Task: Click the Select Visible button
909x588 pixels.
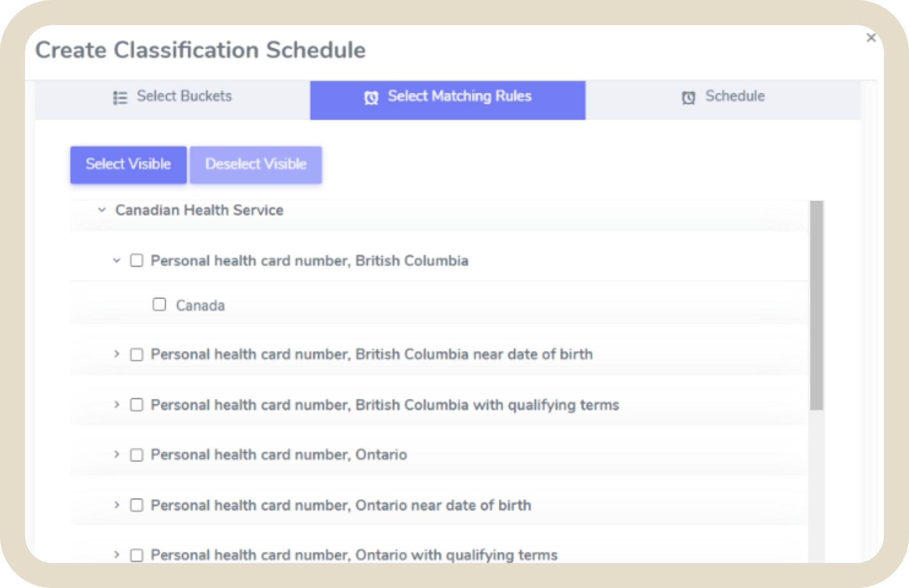Action: 128,164
